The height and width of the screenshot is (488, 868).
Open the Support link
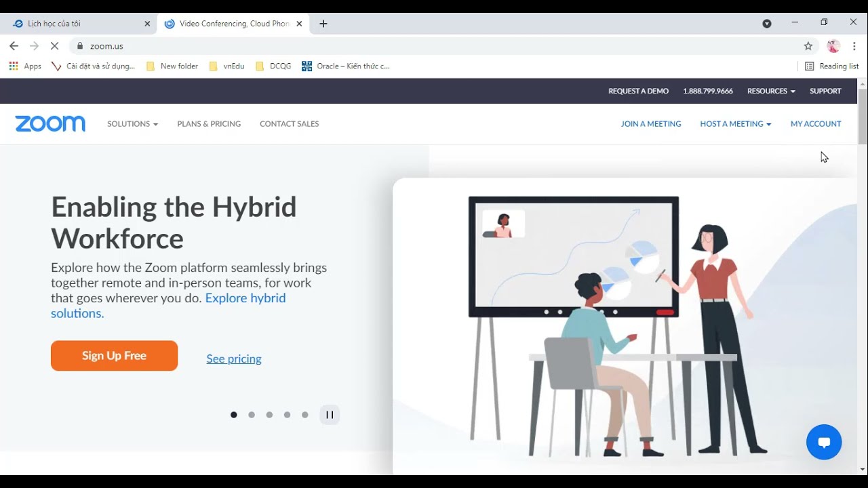[825, 91]
